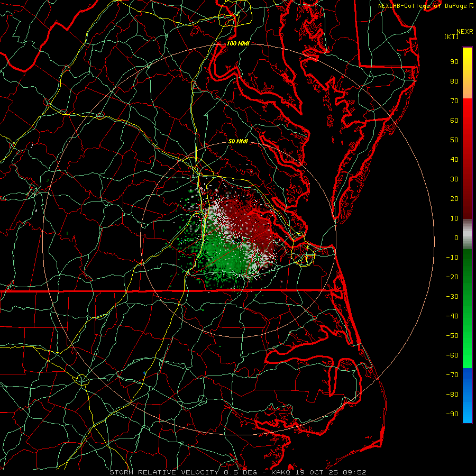Click the KAKQ radar station identifier
476x476 pixels.
pyautogui.click(x=282, y=472)
